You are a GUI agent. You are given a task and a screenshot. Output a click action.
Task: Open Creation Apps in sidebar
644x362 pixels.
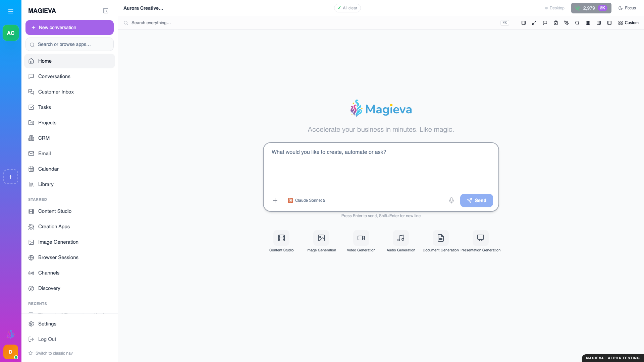coord(69,227)
